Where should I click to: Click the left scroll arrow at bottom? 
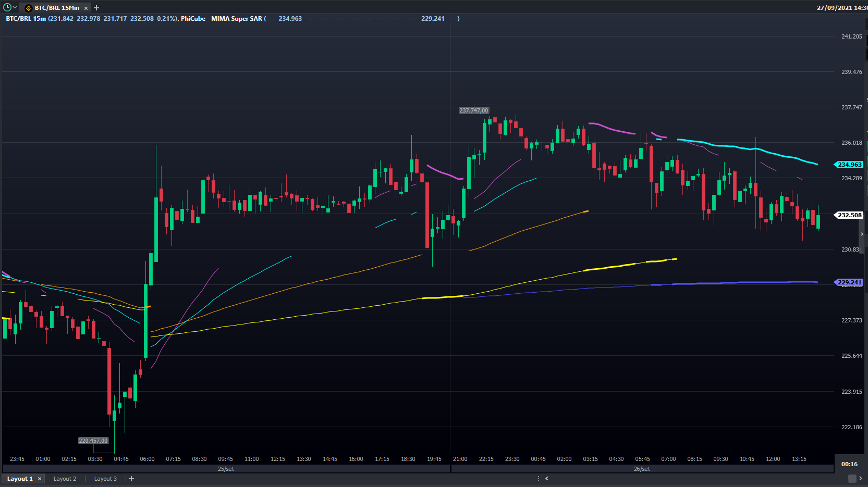547,478
